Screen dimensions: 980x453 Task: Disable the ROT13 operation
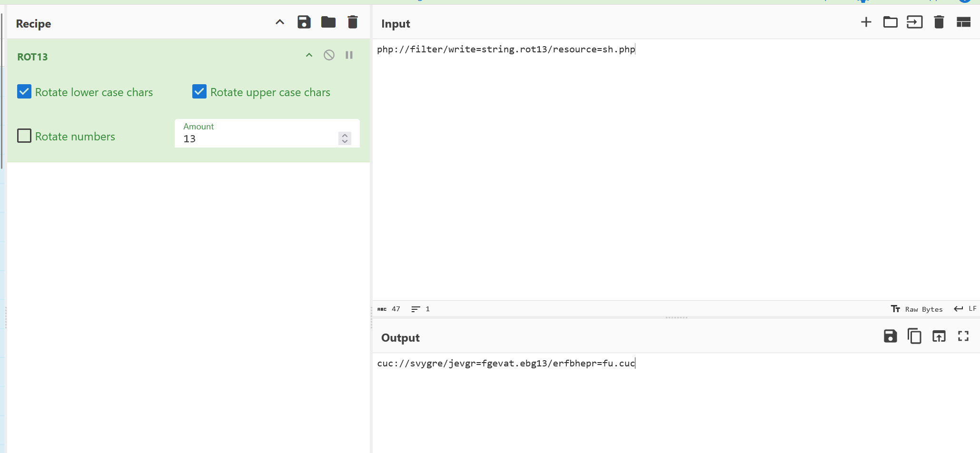click(x=329, y=55)
